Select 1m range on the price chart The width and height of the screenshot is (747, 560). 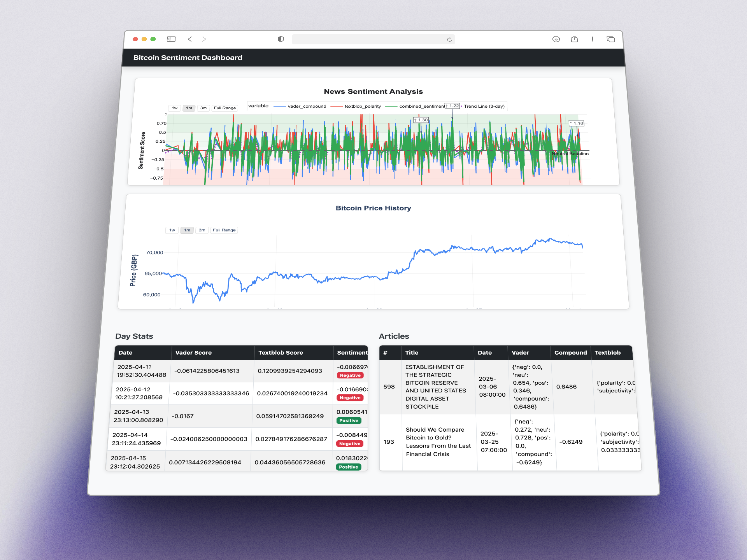coord(187,230)
